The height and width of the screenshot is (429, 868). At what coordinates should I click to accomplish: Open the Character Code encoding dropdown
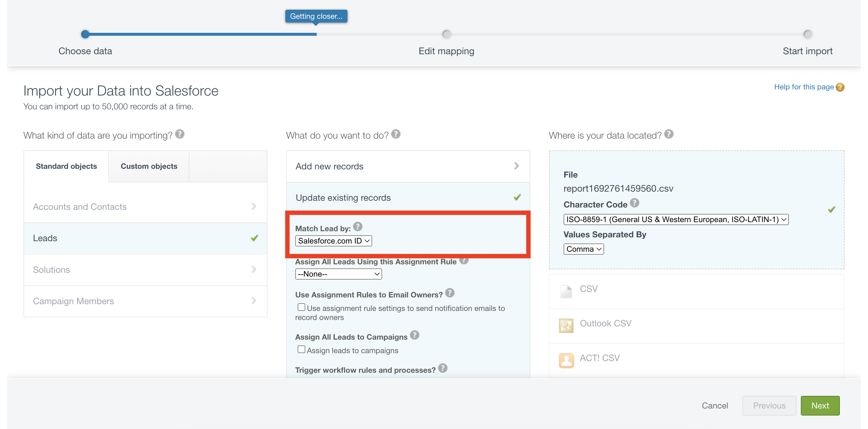(676, 219)
